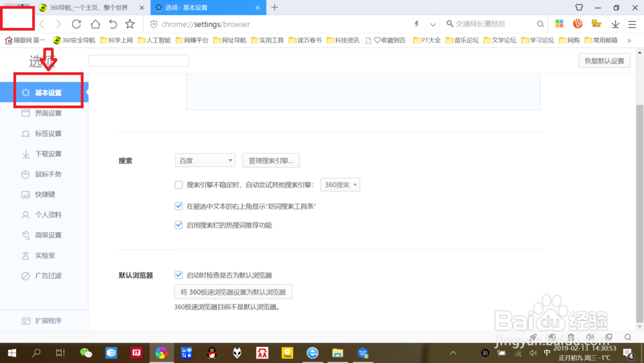
Task: Toggle the 划词搜索工具条 checkbox
Action: [178, 206]
